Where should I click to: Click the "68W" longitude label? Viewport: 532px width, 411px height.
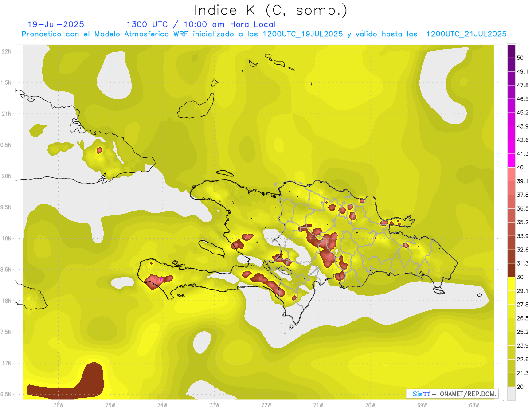point(474,405)
